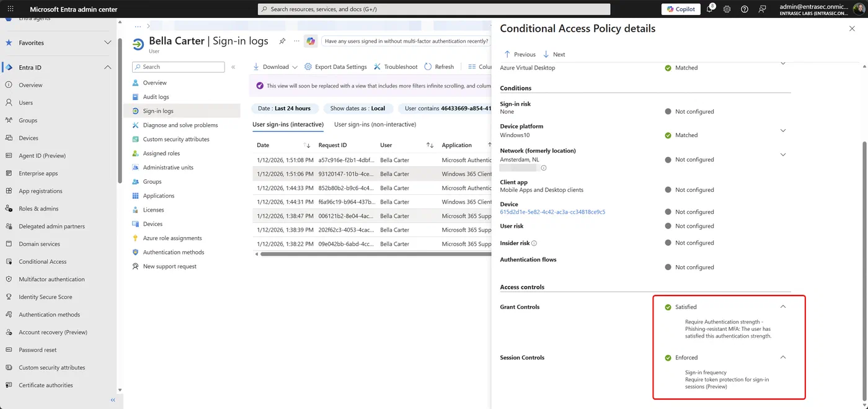Click Show dates as: Local filter

(358, 109)
